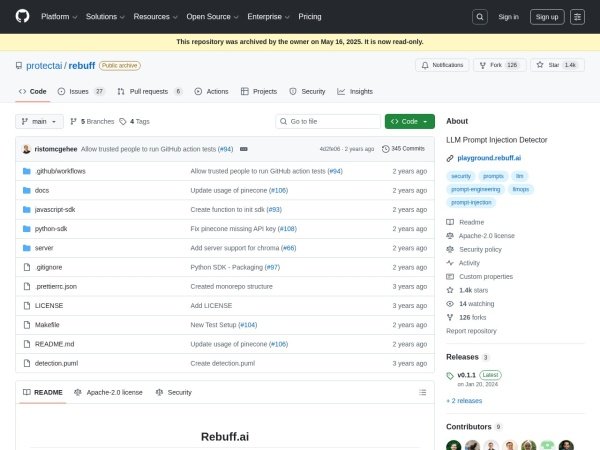Fork the repository using Fork button

pos(499,65)
